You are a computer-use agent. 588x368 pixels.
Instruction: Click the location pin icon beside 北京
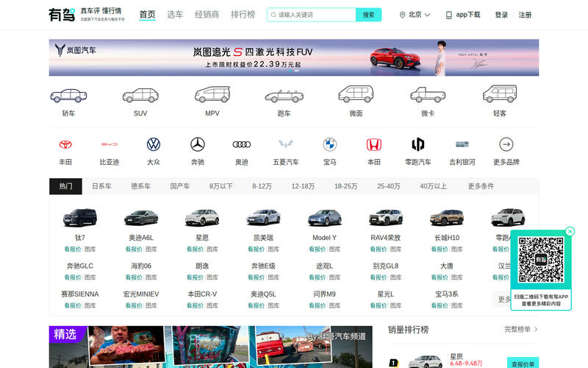402,15
